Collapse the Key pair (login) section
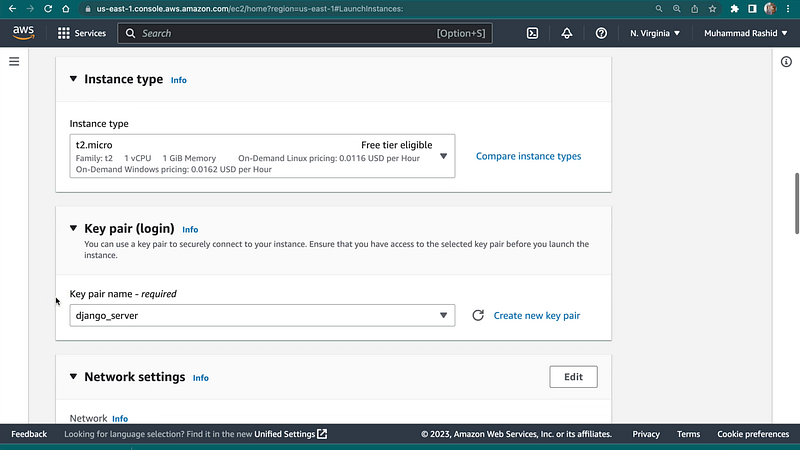The height and width of the screenshot is (450, 800). tap(73, 228)
